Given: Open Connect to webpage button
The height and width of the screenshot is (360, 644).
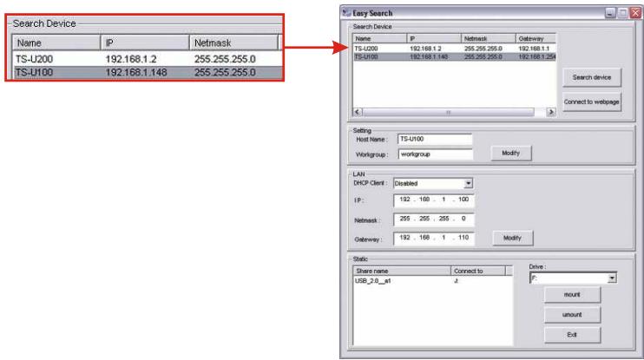Looking at the screenshot, I should (x=591, y=101).
